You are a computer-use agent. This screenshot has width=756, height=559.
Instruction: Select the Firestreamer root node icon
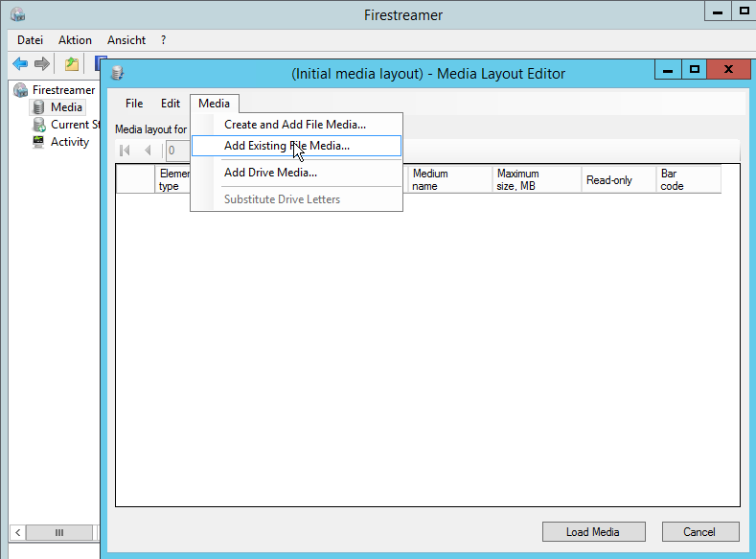20,90
